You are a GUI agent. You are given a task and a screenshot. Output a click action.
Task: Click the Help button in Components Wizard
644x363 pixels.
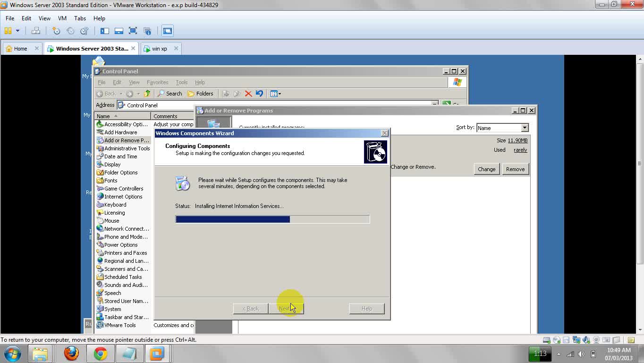367,309
